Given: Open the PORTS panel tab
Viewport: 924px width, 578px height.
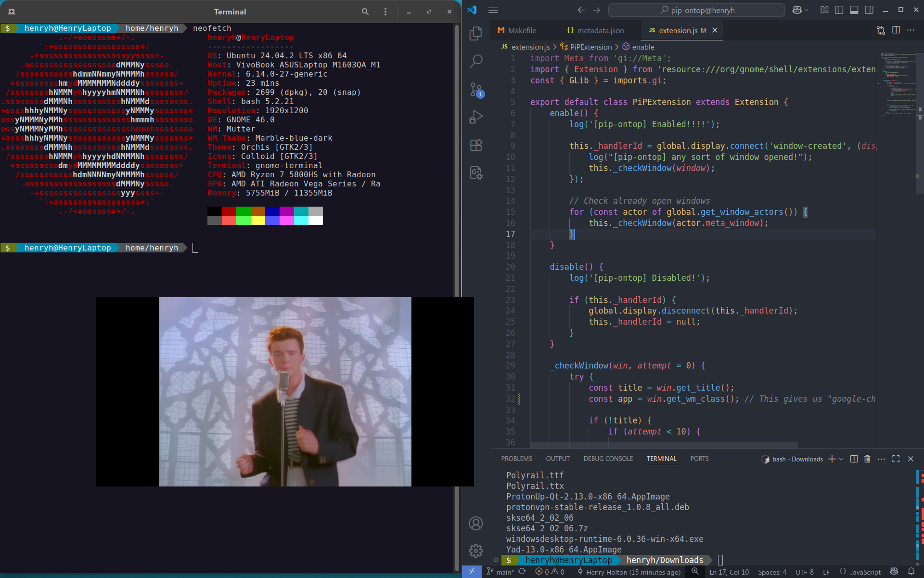Looking at the screenshot, I should click(x=699, y=459).
